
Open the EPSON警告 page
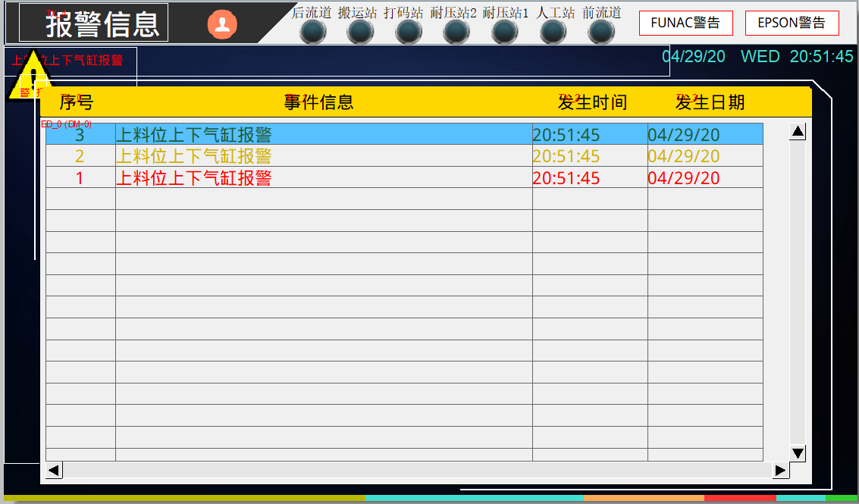click(x=792, y=23)
